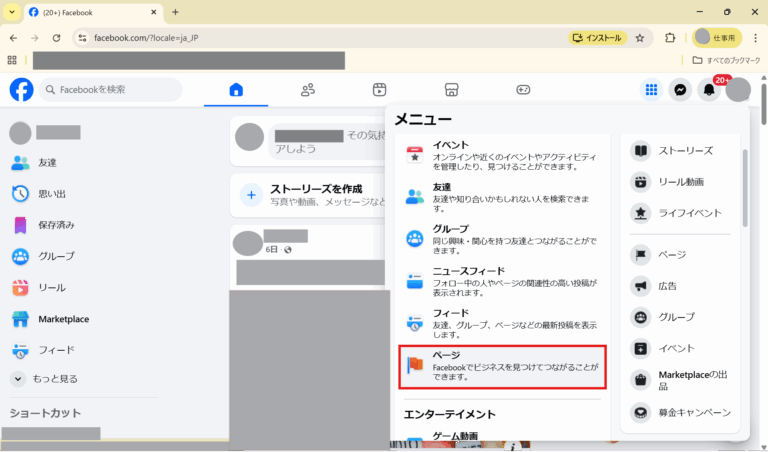
Task: Reload the page with refresh icon
Action: point(56,38)
